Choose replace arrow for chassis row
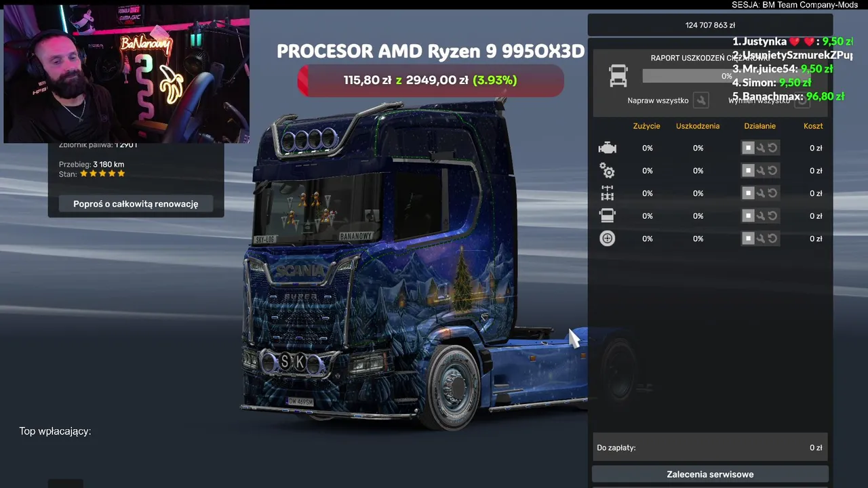The height and width of the screenshot is (488, 868). click(772, 193)
